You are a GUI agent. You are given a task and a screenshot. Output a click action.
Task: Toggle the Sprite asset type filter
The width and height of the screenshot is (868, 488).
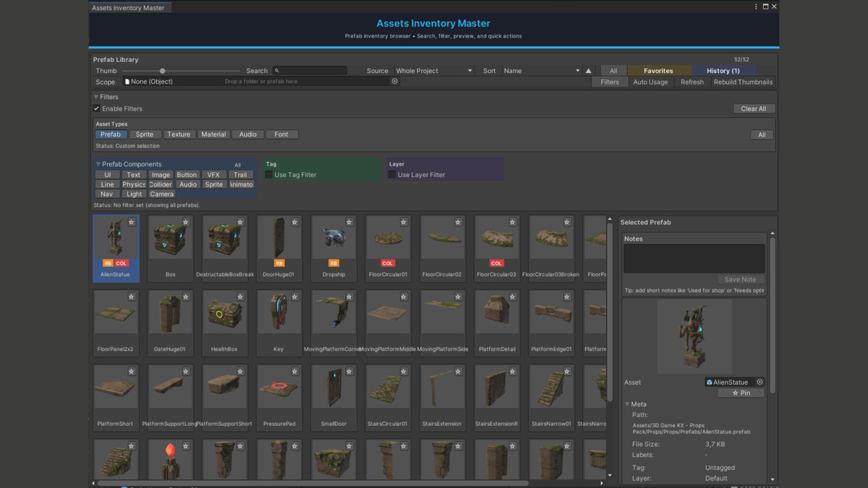(x=145, y=134)
